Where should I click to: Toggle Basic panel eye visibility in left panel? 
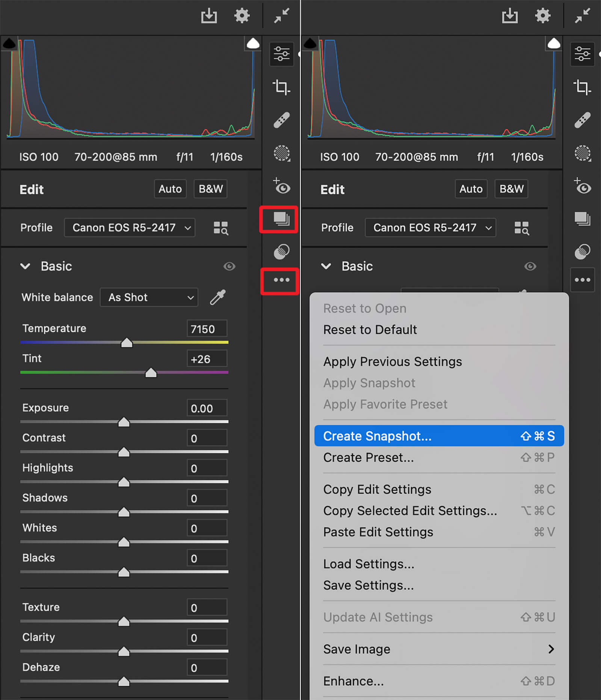[x=229, y=266]
